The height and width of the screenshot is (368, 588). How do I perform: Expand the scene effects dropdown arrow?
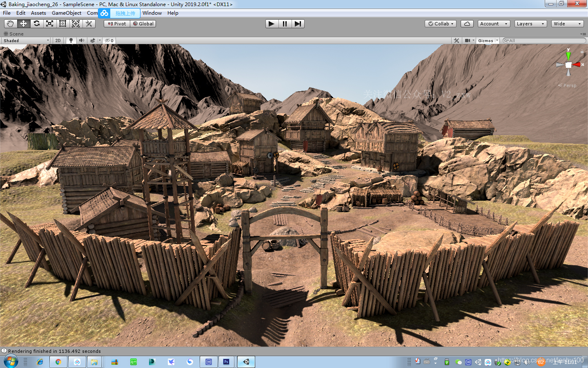tap(100, 40)
